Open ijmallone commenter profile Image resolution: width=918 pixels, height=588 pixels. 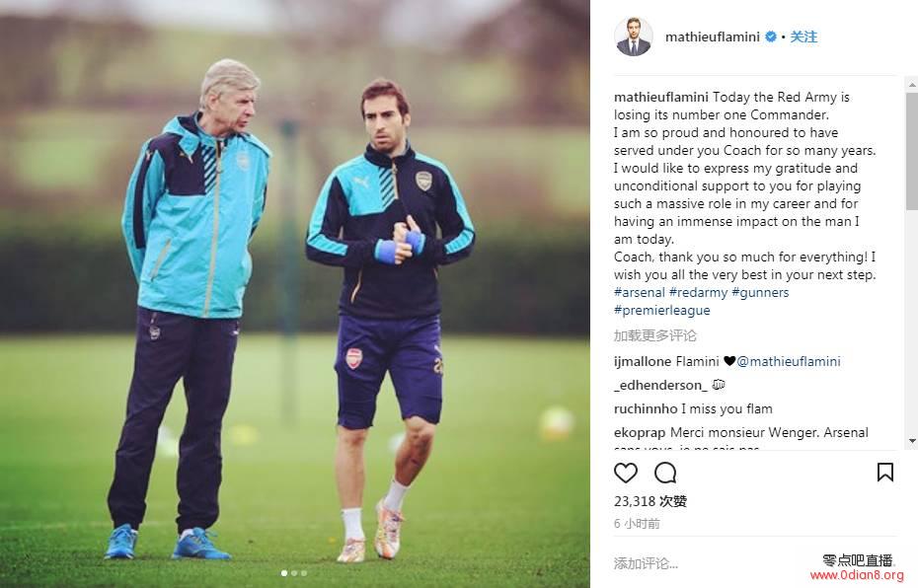[x=643, y=361]
